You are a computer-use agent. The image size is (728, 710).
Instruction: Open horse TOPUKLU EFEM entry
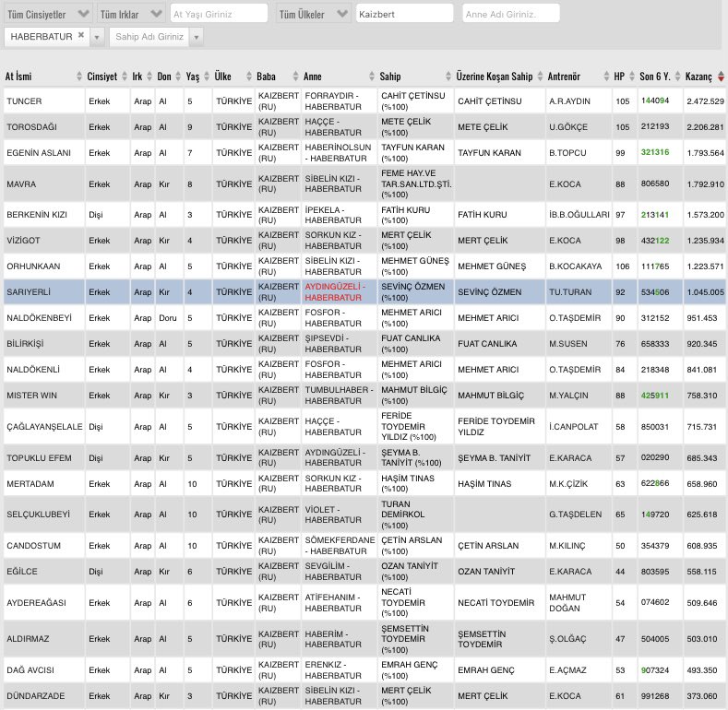coord(39,458)
